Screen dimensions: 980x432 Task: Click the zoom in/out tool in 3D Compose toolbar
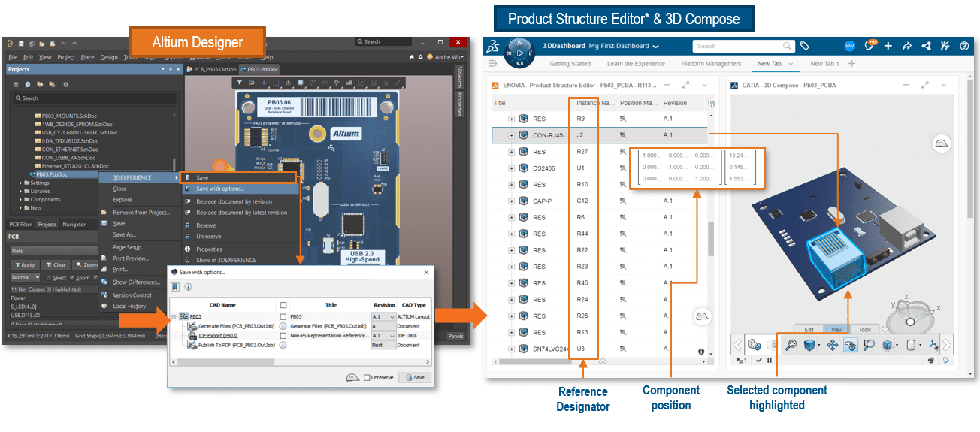[869, 345]
